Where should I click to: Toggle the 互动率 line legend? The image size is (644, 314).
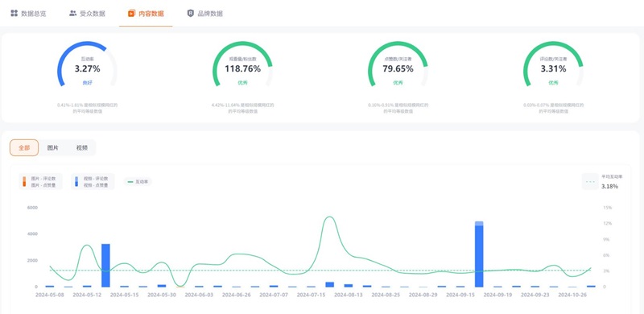coord(138,182)
